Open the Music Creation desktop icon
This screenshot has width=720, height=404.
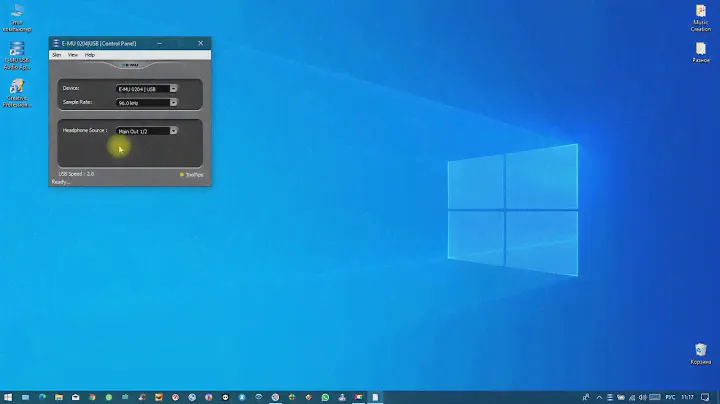pyautogui.click(x=701, y=17)
